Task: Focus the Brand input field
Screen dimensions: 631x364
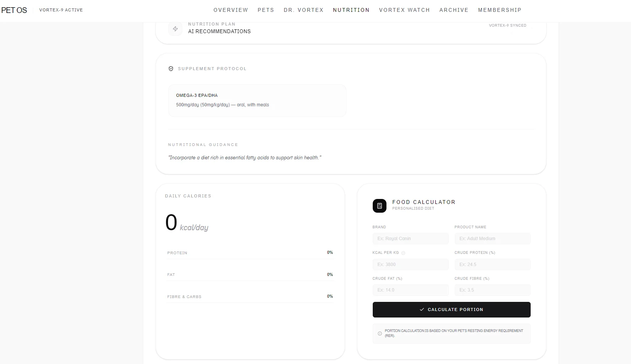Action: (x=410, y=239)
